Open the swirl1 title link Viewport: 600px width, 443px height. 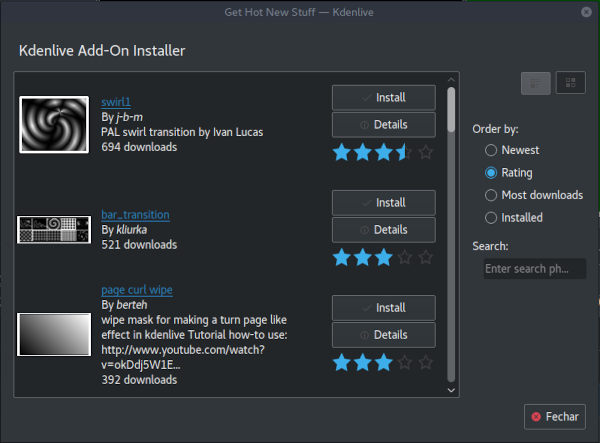pos(116,102)
